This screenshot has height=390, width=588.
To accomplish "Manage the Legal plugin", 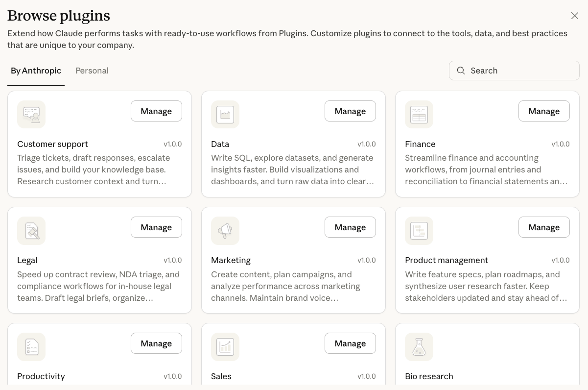I will 156,227.
